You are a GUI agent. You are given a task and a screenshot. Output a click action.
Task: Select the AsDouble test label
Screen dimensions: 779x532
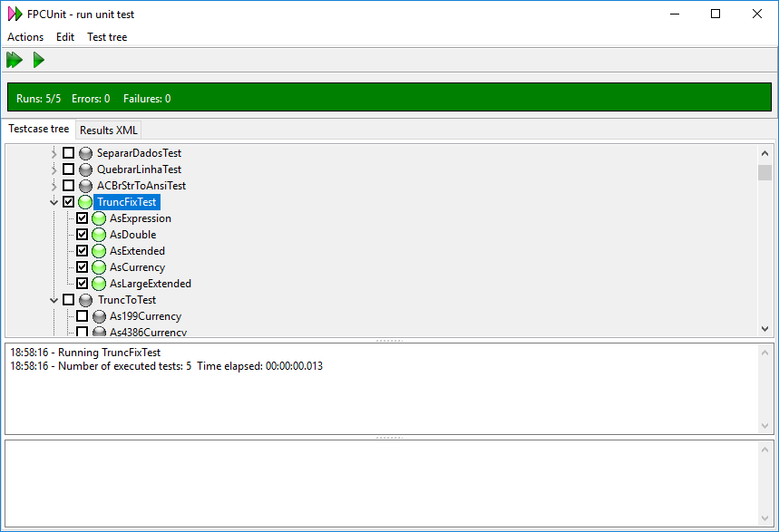click(133, 235)
